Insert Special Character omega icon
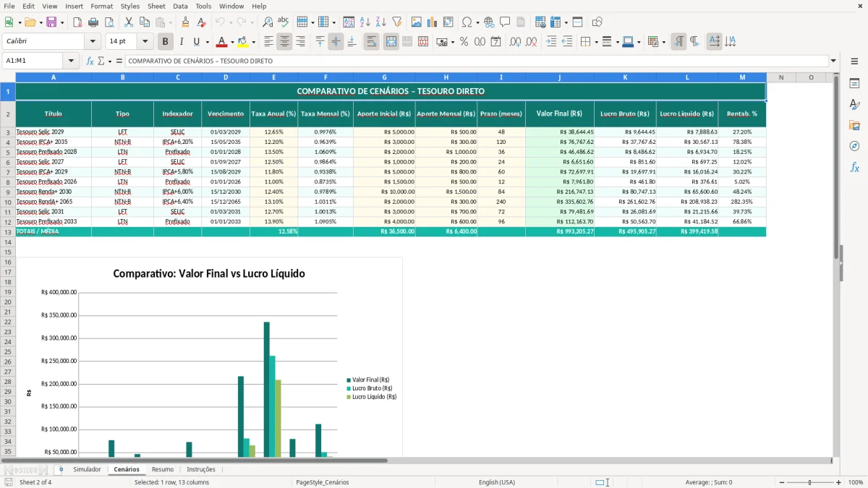Screen dimensions: 868x488 (x=467, y=22)
